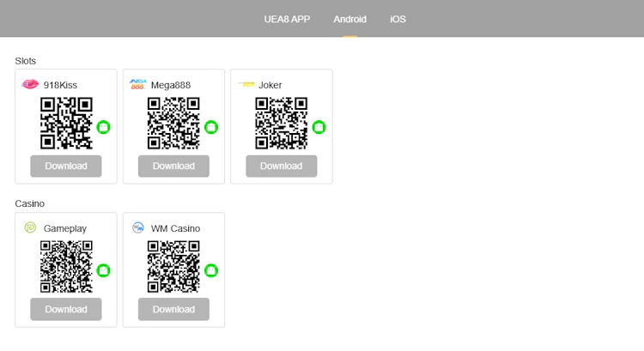
Task: Download the Mega888 app
Action: coord(173,166)
